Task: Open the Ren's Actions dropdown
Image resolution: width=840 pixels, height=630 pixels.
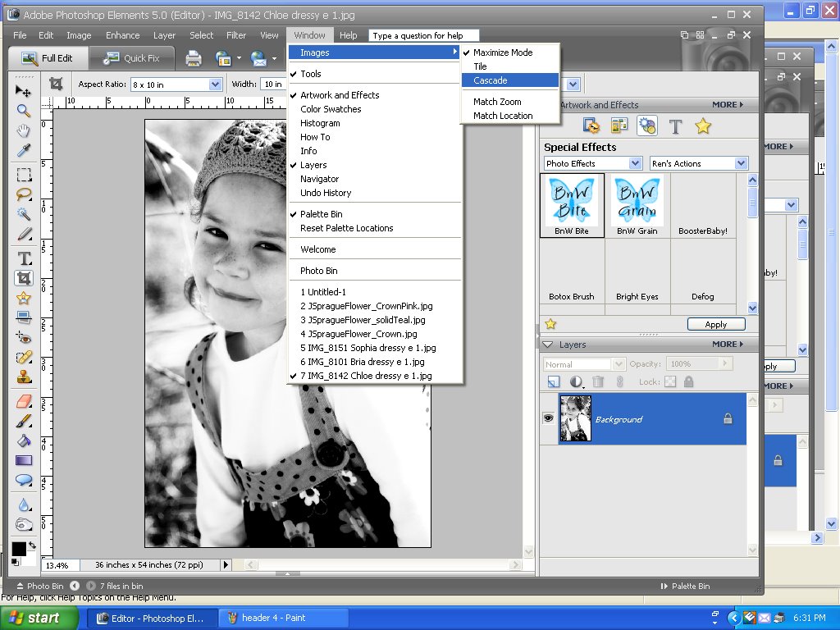Action: 741,163
